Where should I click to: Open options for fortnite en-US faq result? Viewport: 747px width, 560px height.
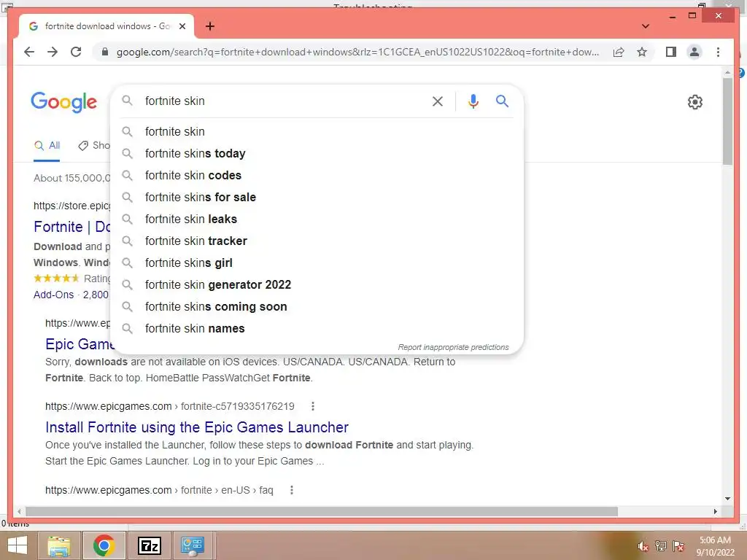[292, 490]
